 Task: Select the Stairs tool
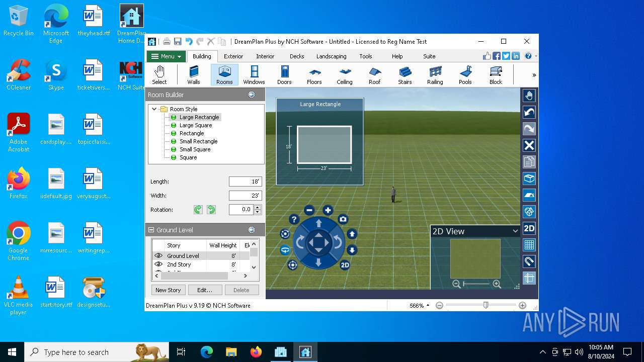(x=405, y=75)
